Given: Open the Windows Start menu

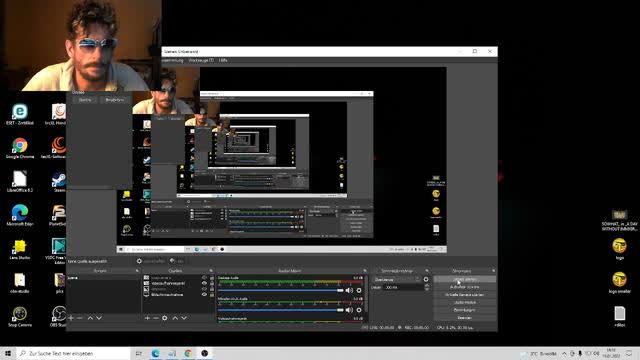Looking at the screenshot, I should pos(8,353).
